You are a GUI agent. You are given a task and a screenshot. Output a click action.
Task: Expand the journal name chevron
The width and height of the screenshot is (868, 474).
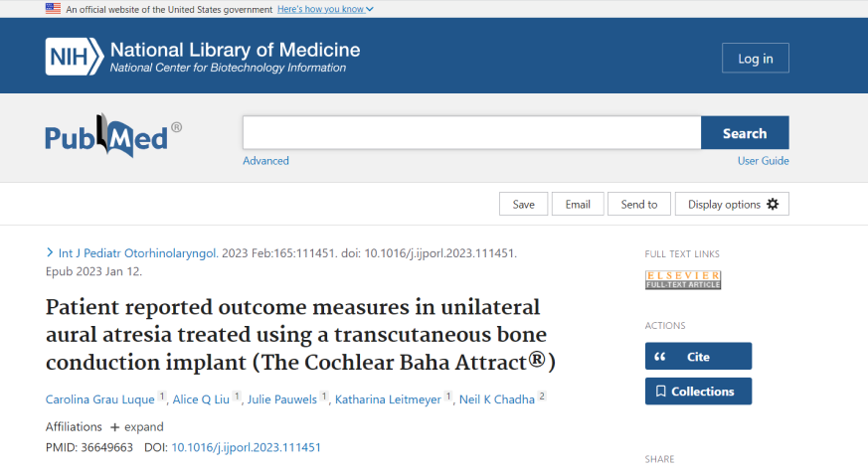pos(50,252)
